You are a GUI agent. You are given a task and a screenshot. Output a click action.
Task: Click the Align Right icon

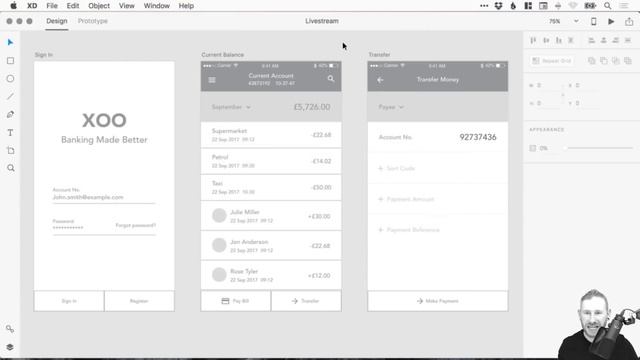(x=616, y=40)
